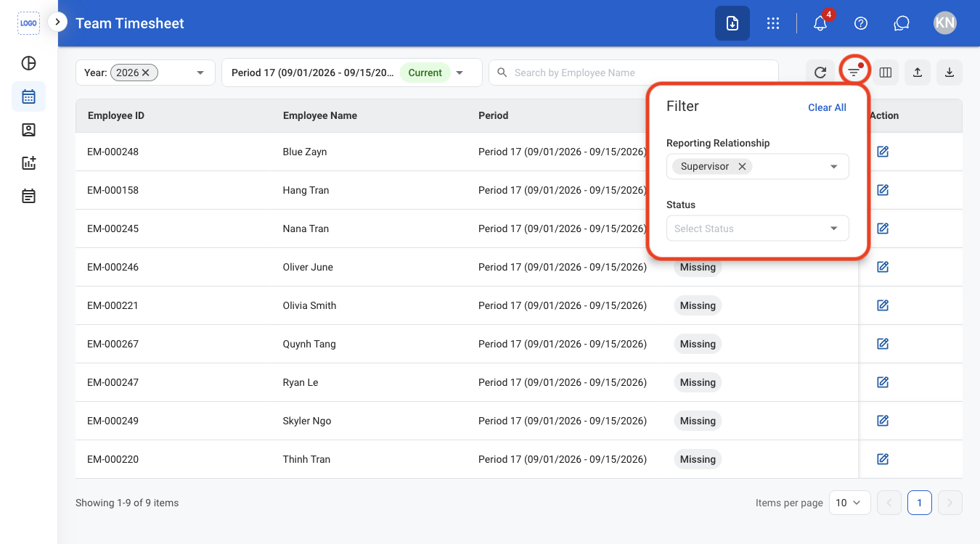Edit timesheet for Quynh Tang

(x=883, y=344)
